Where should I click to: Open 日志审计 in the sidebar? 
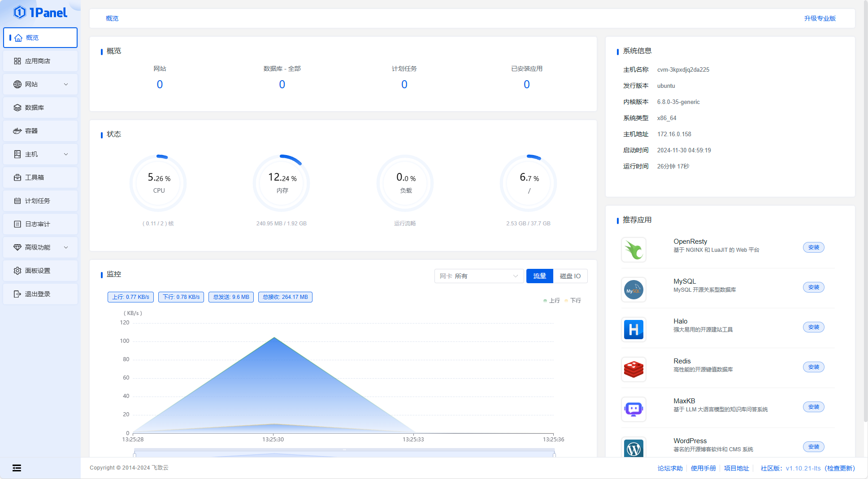pyautogui.click(x=40, y=224)
